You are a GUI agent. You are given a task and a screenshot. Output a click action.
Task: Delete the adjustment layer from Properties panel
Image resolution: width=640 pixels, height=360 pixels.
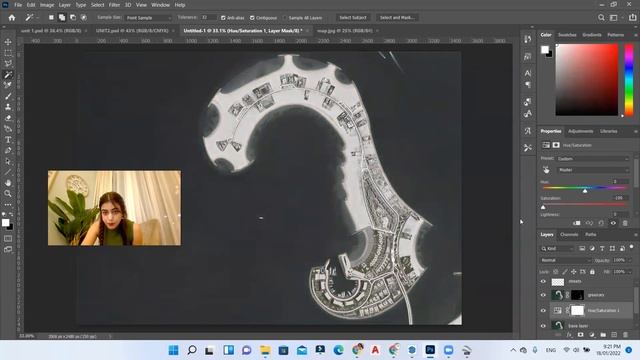[625, 223]
